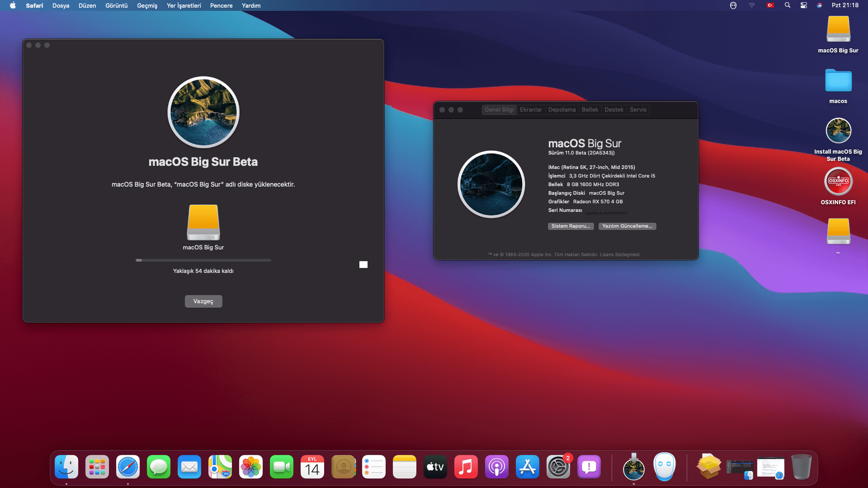Open Reminders app in the Dock

[x=374, y=467]
